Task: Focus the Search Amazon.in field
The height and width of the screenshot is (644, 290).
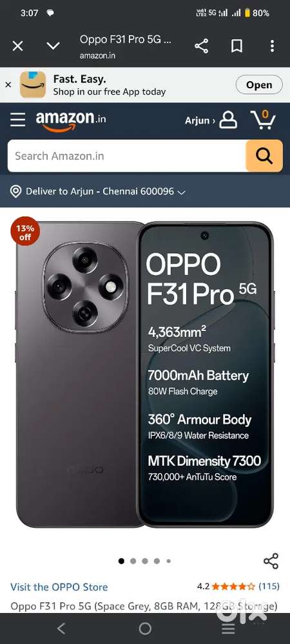Action: (126, 156)
